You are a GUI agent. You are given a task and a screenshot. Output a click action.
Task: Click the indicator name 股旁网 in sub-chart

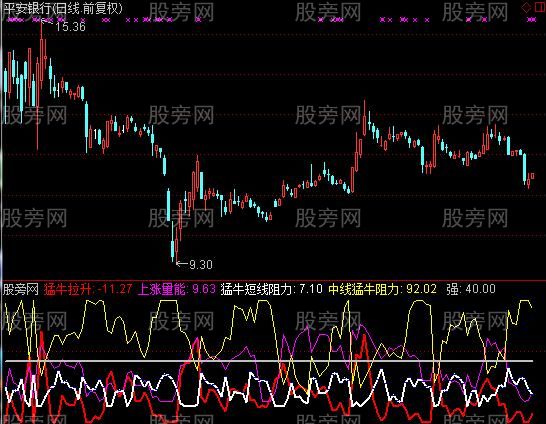pos(21,289)
